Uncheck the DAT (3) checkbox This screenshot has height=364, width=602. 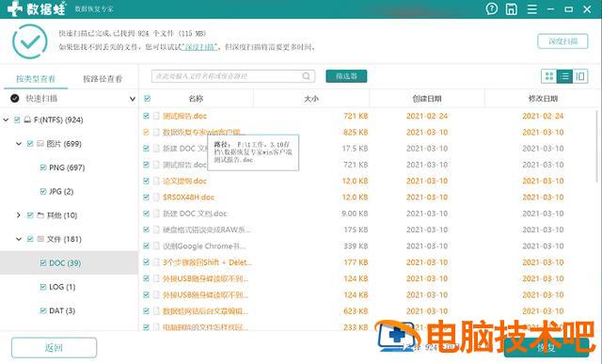tap(43, 310)
